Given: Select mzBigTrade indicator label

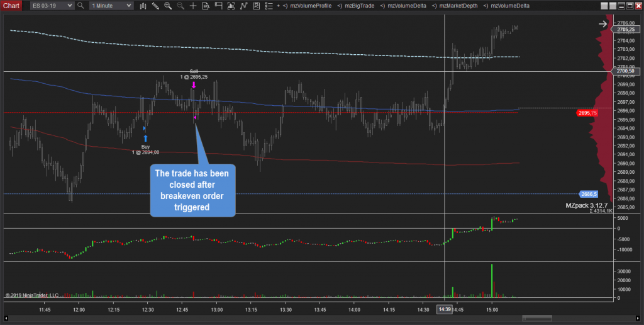Looking at the screenshot, I should click(359, 6).
